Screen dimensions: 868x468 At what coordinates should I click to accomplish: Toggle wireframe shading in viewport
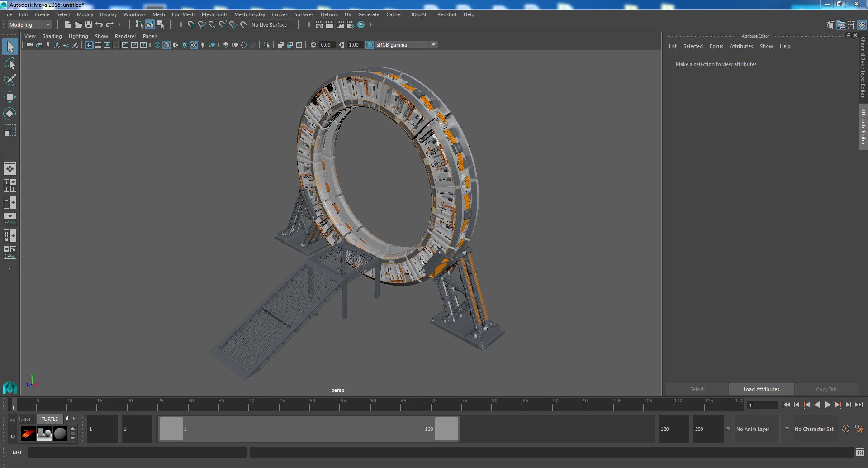click(x=157, y=45)
